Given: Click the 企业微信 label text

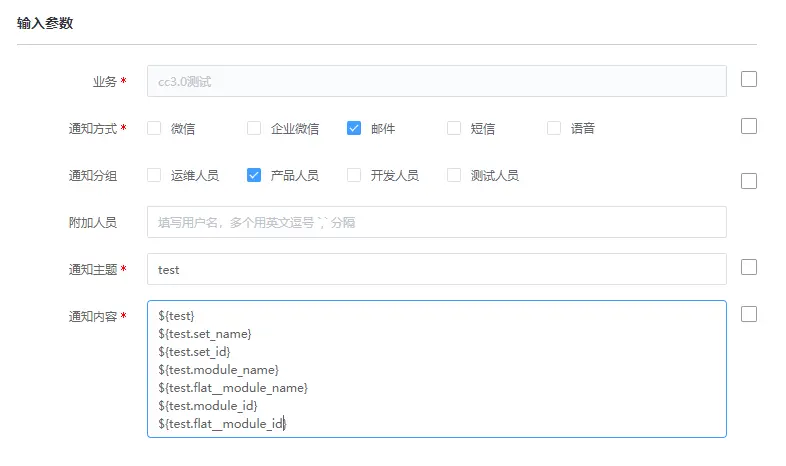Looking at the screenshot, I should (x=295, y=129).
